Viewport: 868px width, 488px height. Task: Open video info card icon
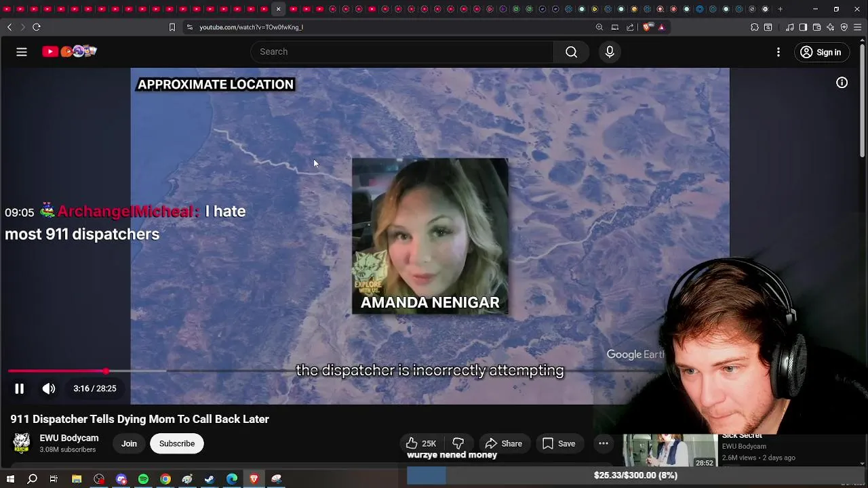coord(842,83)
